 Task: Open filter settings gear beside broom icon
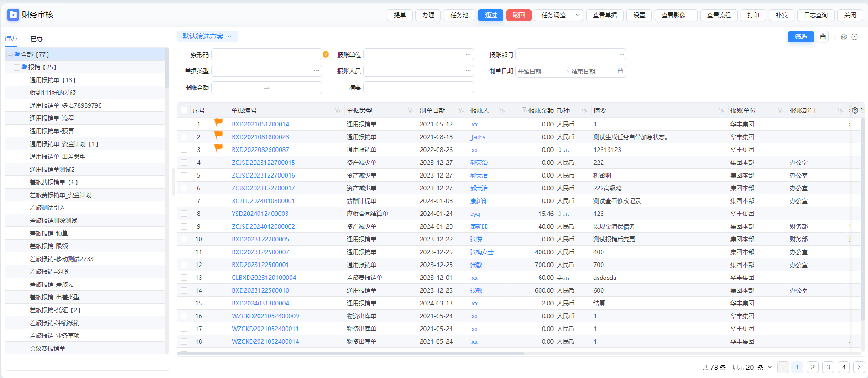[x=843, y=37]
